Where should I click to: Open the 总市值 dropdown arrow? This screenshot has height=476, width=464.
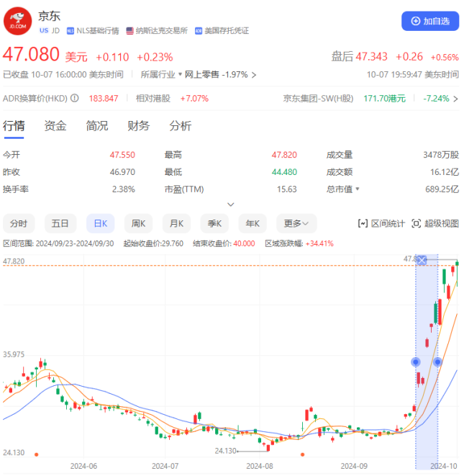point(358,189)
